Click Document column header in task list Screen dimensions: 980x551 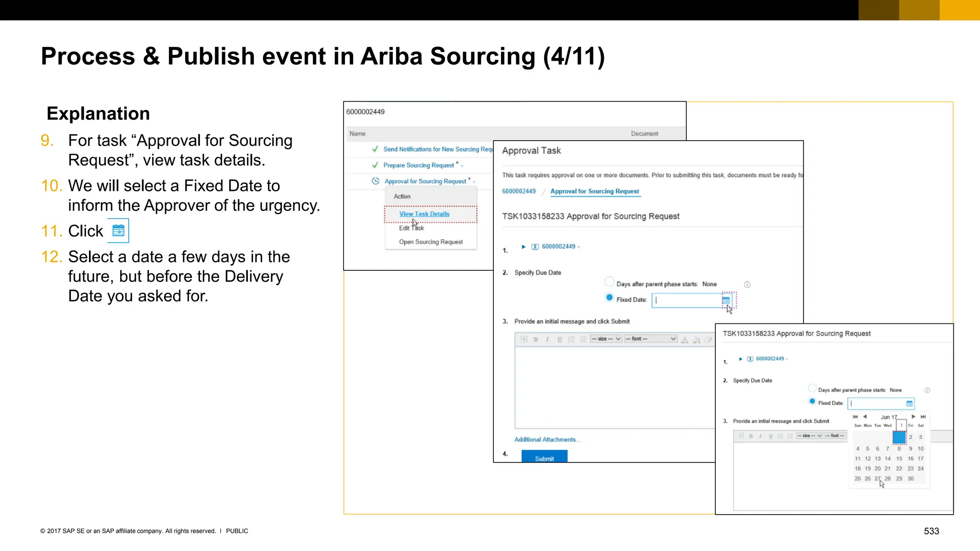[645, 134]
